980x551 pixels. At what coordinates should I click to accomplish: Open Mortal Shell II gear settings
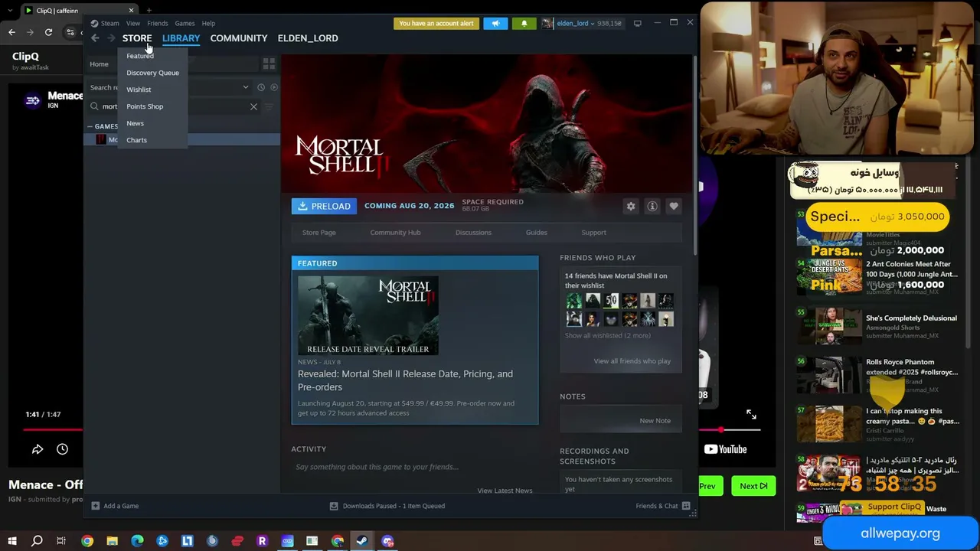631,206
